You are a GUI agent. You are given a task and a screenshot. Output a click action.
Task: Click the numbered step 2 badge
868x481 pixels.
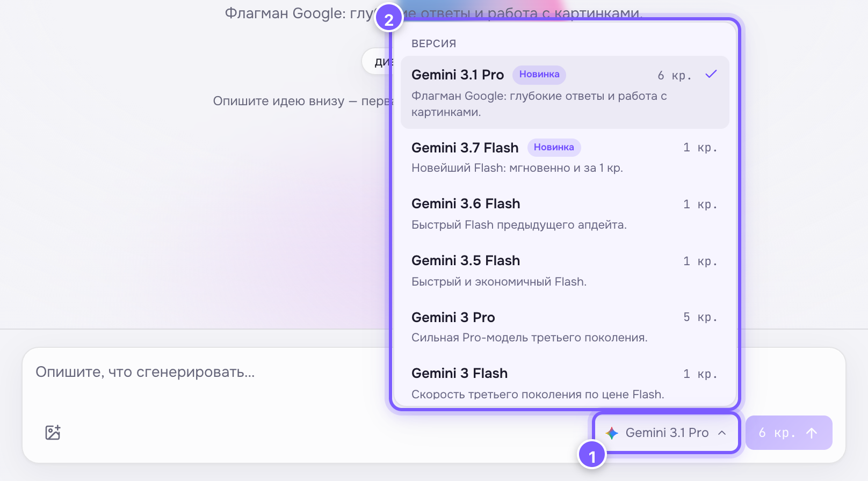click(x=389, y=19)
